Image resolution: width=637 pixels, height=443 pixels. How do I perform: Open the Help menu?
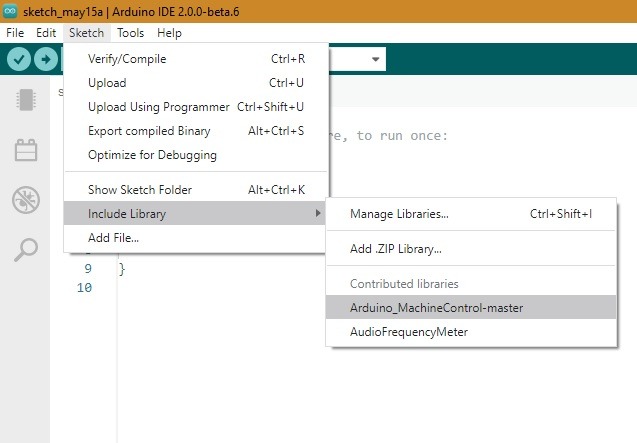pos(169,33)
